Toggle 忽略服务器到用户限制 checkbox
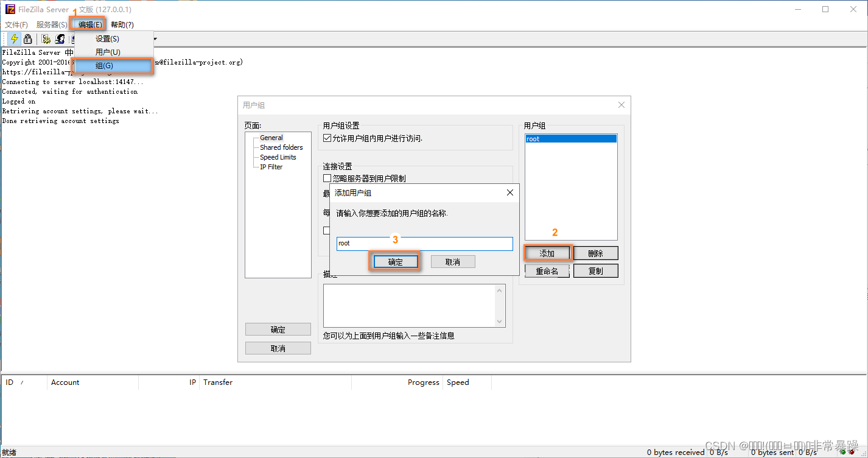Viewport: 868px width, 458px height. pyautogui.click(x=327, y=178)
